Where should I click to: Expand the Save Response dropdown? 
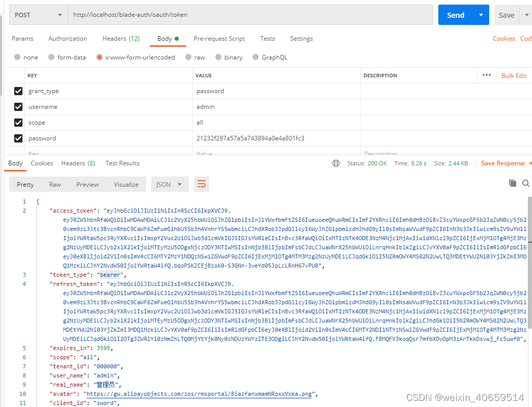[x=530, y=163]
